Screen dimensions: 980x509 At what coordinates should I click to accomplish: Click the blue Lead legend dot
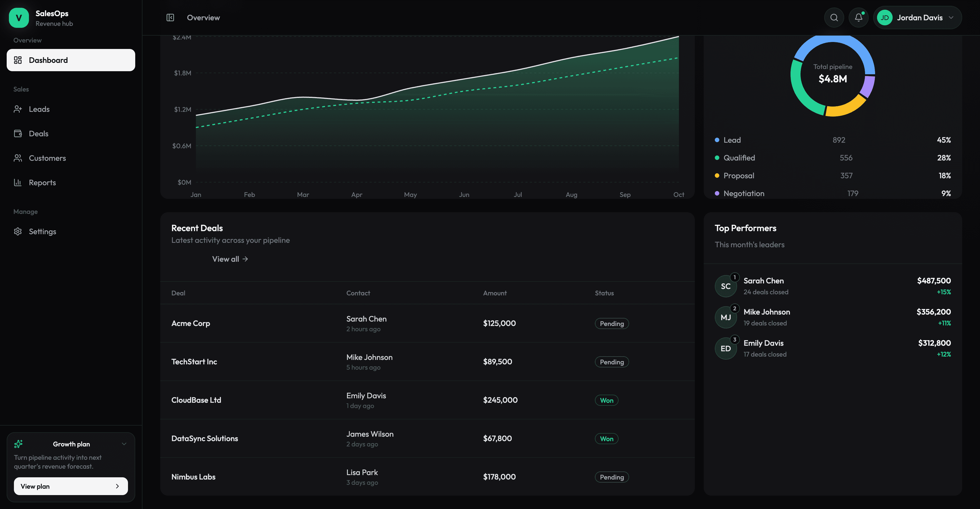[717, 140]
